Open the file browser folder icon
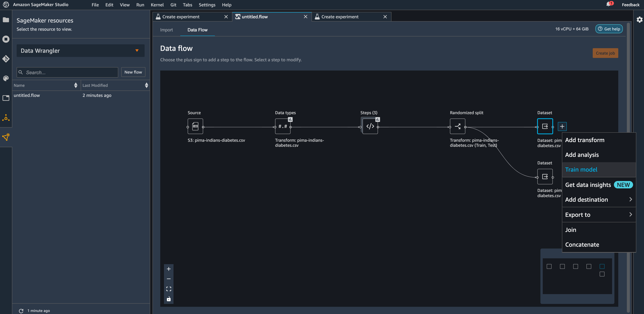Image resolution: width=644 pixels, height=314 pixels. [6, 20]
